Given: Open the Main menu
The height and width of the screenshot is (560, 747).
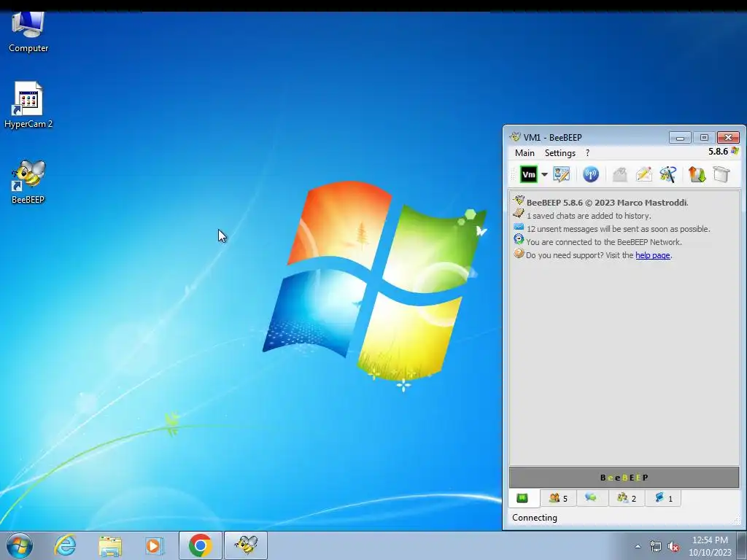Looking at the screenshot, I should tap(525, 153).
